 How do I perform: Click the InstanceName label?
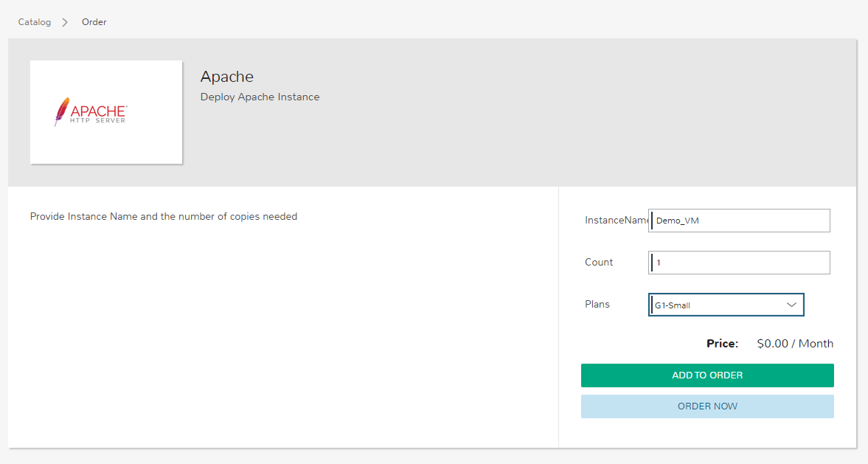(616, 221)
